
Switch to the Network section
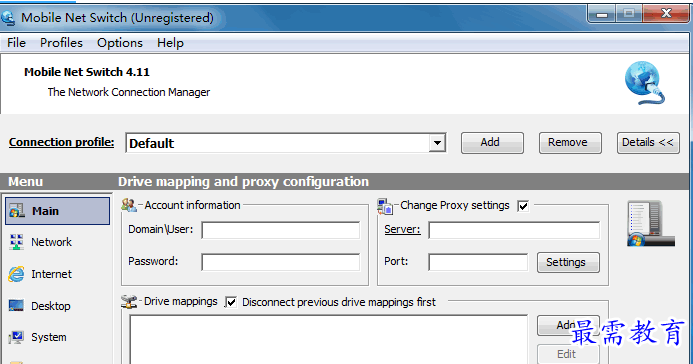pos(51,242)
